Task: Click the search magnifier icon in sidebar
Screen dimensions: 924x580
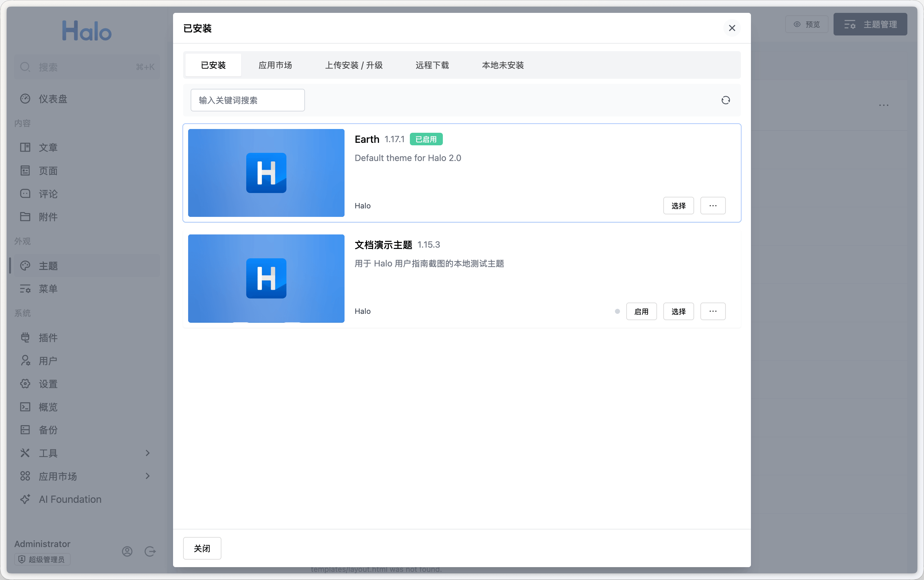Action: point(25,67)
